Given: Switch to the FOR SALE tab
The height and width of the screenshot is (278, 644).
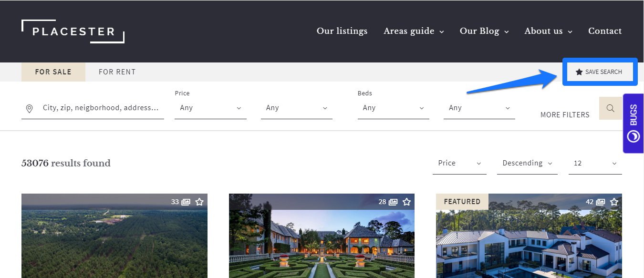Looking at the screenshot, I should 53,72.
